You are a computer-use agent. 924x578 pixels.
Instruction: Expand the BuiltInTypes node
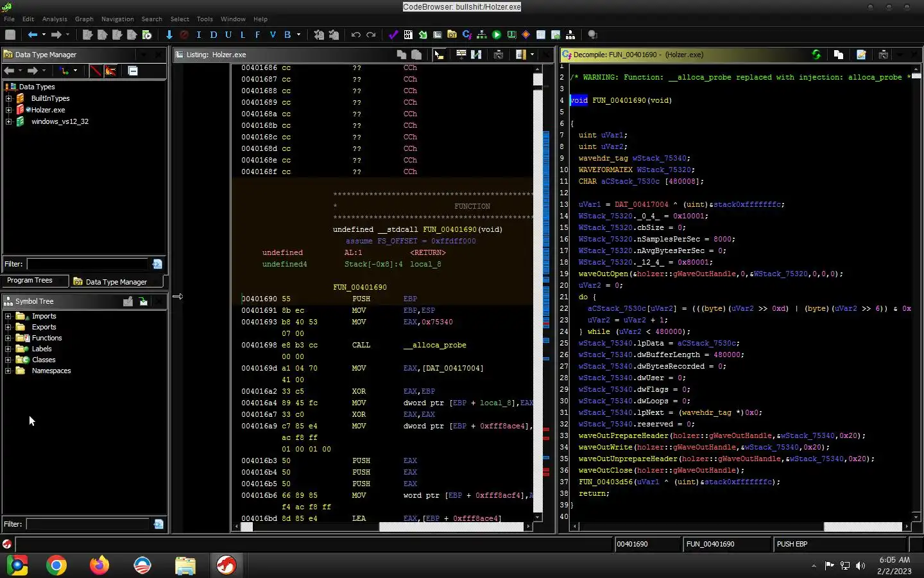8,98
